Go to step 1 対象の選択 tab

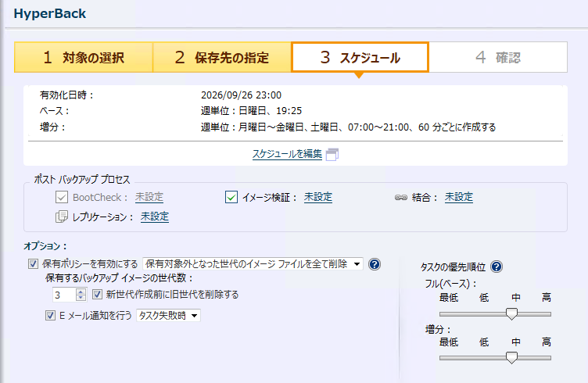[x=84, y=57]
